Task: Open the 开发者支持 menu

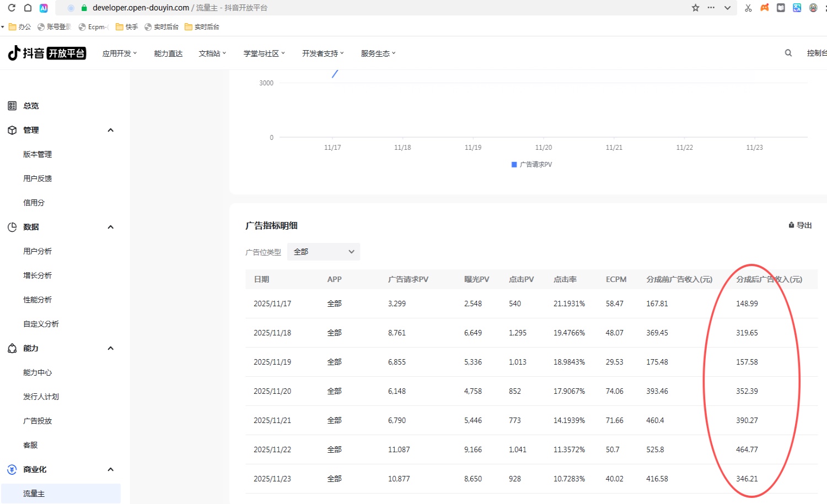Action: (x=322, y=53)
